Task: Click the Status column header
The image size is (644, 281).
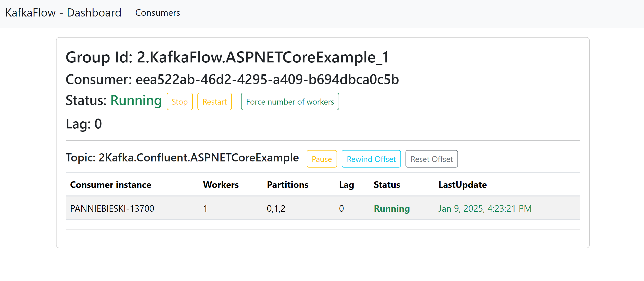Action: click(x=387, y=185)
